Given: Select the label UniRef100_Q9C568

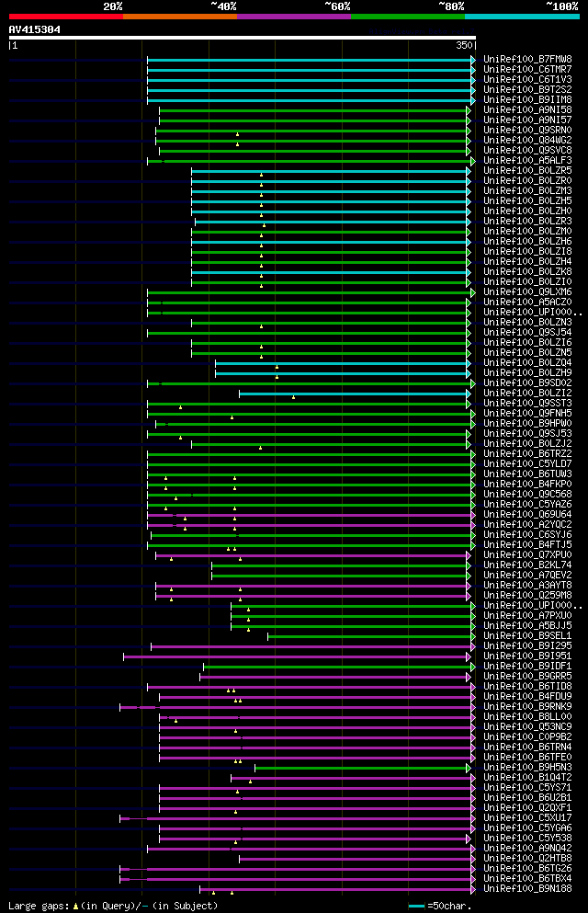Looking at the screenshot, I should 527,495.
